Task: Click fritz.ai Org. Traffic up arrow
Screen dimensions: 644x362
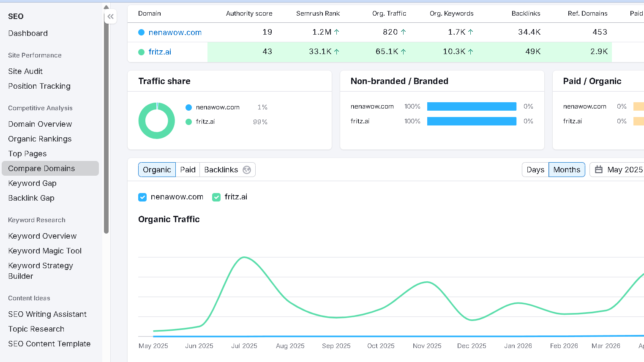Action: pyautogui.click(x=403, y=52)
